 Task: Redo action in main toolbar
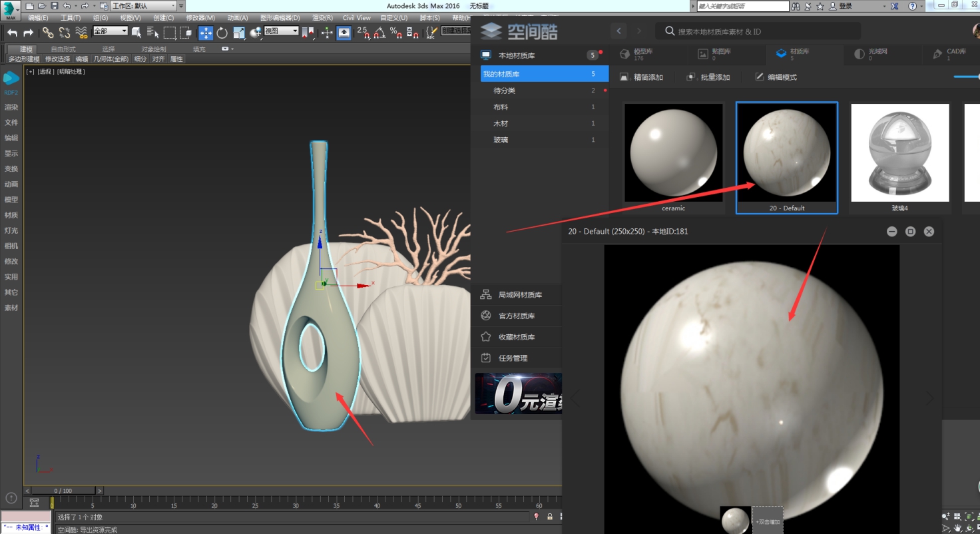click(28, 32)
